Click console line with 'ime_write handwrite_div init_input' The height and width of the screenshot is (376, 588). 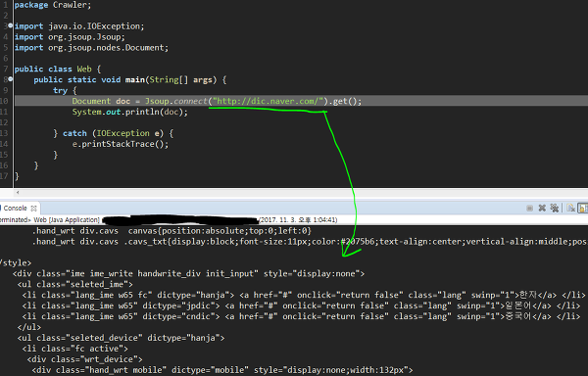[x=188, y=274]
